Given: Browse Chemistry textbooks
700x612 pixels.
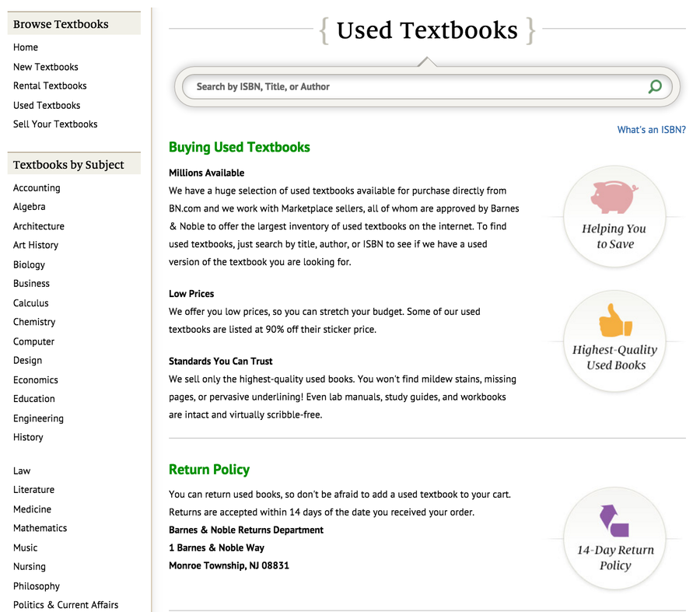Looking at the screenshot, I should [34, 322].
